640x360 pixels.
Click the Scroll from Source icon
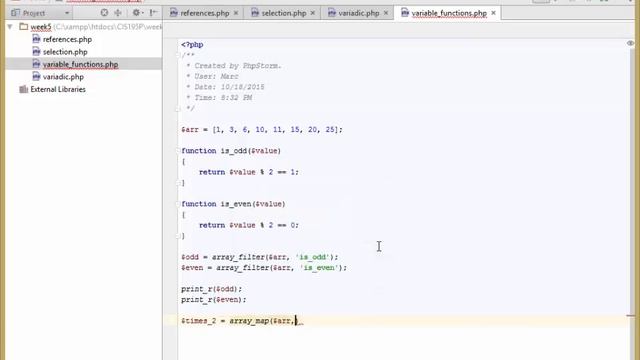104,13
